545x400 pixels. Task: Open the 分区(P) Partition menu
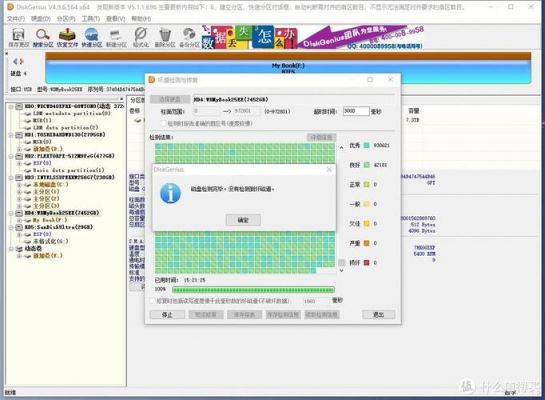point(66,19)
